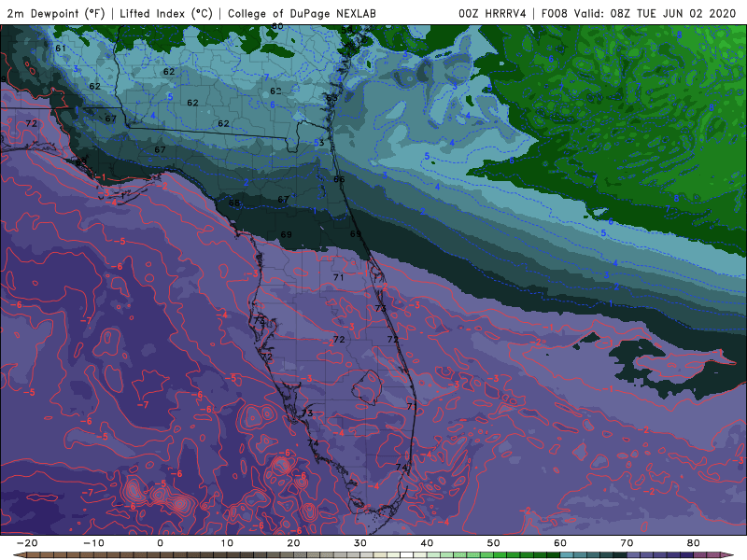Viewport: 747px width, 560px height.
Task: Click the -20 color scale label
Action: (27, 543)
